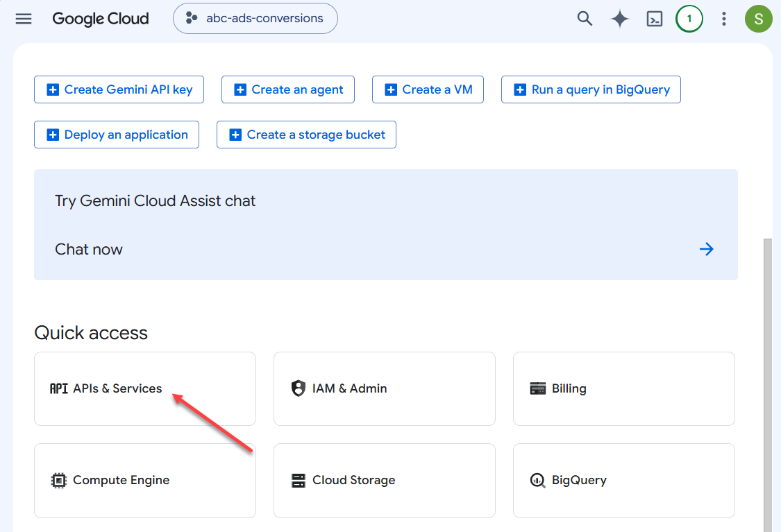Open BigQuery quick access card
The width and height of the screenshot is (781, 532).
[623, 481]
